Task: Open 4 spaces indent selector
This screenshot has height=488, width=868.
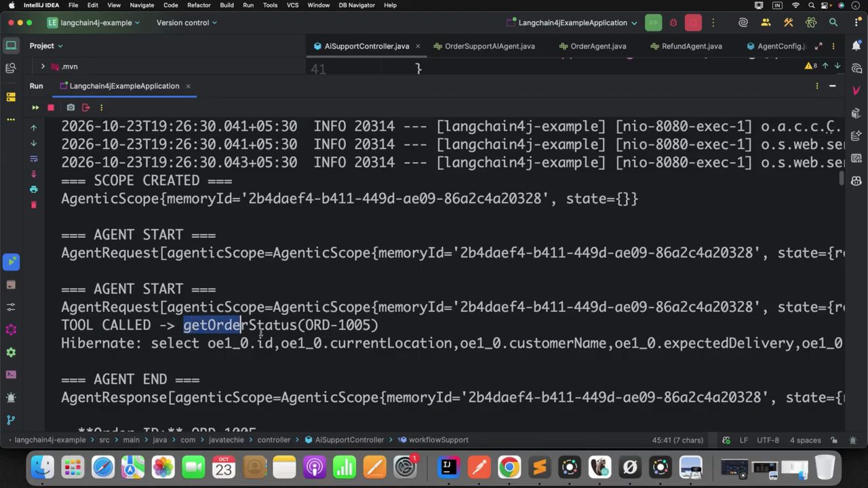Action: pyautogui.click(x=805, y=440)
